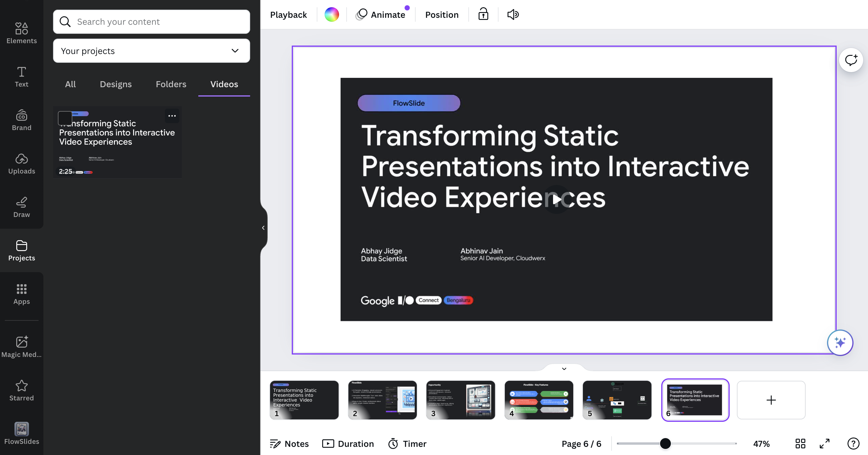868x455 pixels.
Task: Collapse the side panel with arrow
Action: tap(263, 228)
